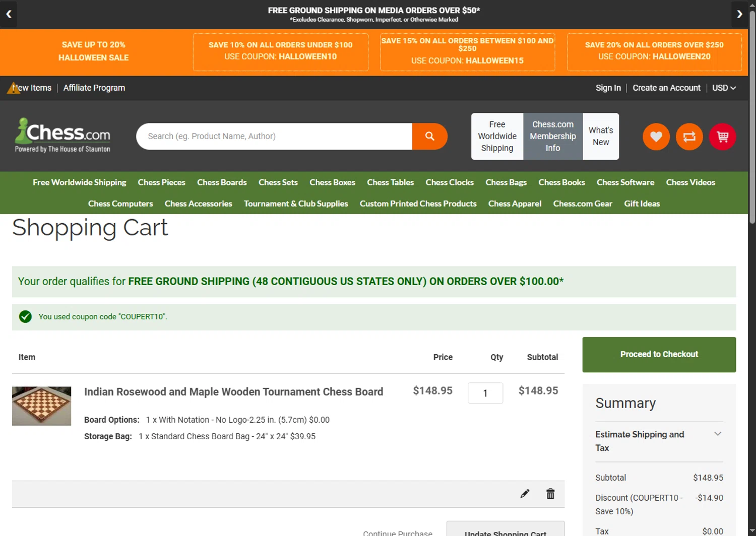Open the Chess Bags menu
756x536 pixels.
[506, 182]
